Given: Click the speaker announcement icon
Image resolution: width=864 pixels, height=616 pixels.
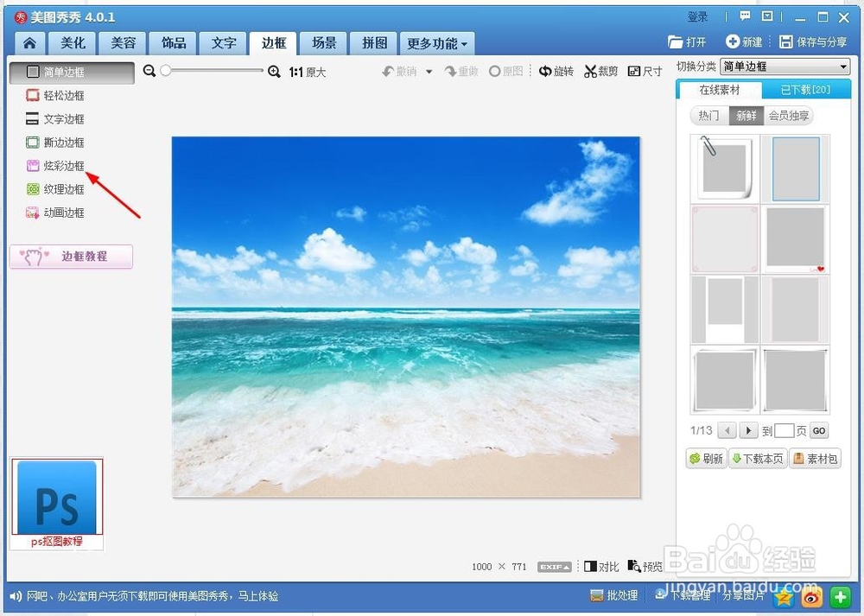Looking at the screenshot, I should 16,596.
